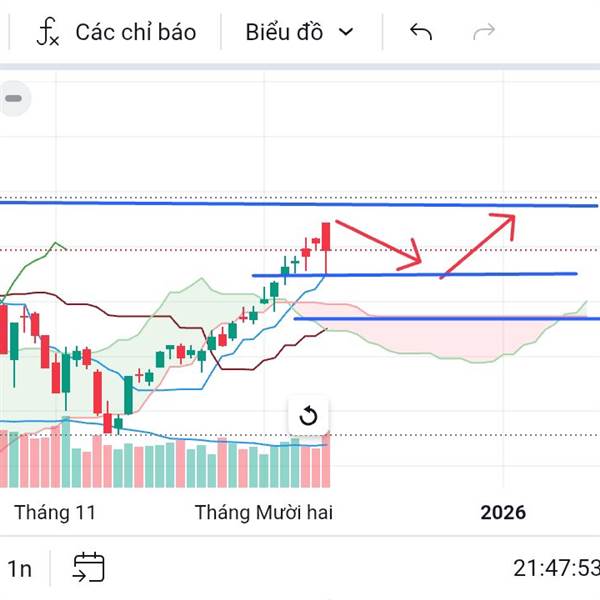The image size is (600, 600).
Task: Open the fx Các chỉ báo indicators
Action: [x=115, y=32]
